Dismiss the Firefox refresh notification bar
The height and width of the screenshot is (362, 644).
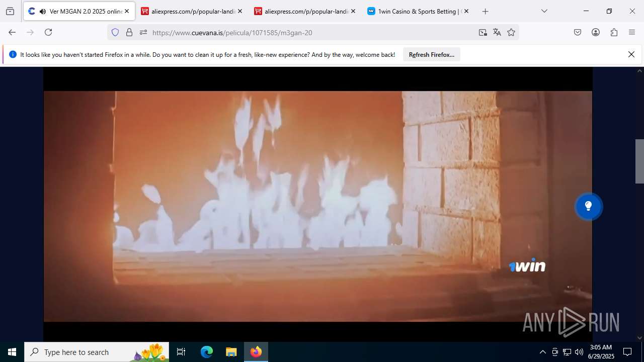pyautogui.click(x=631, y=54)
